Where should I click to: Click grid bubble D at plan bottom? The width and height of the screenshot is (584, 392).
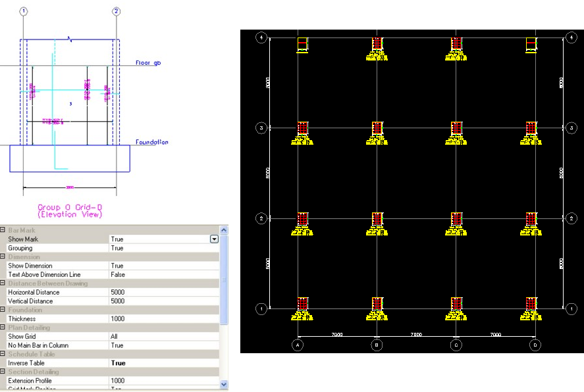pos(535,344)
